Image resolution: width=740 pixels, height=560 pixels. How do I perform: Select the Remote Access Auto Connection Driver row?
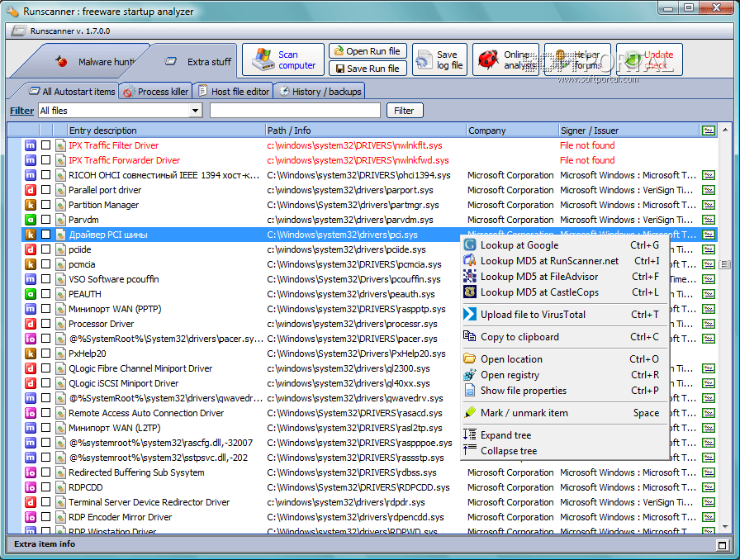click(369, 413)
